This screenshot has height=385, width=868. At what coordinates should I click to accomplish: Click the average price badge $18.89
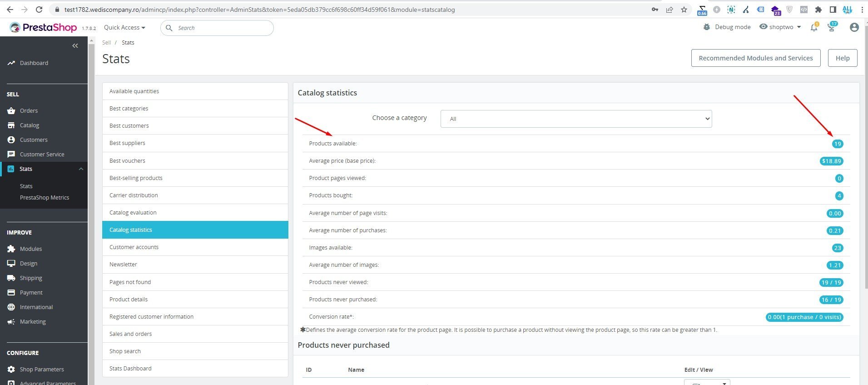(832, 161)
